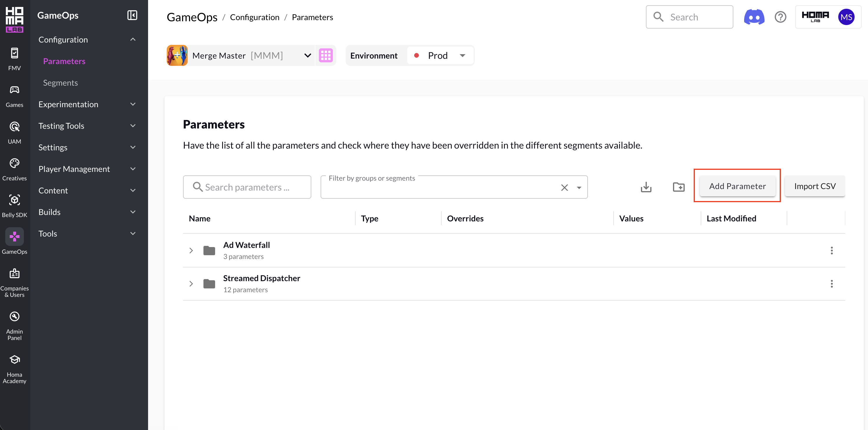The image size is (868, 430).
Task: Open the Admin Panel icon
Action: [15, 316]
